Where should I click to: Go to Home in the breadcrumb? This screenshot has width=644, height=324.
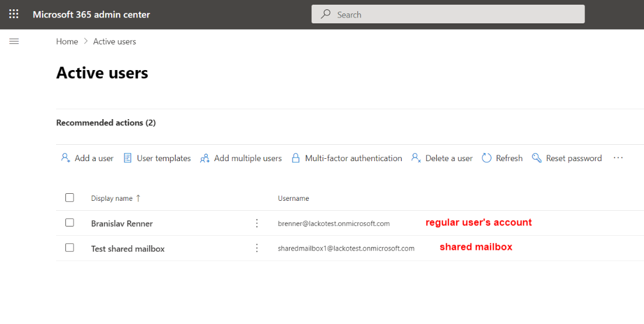(x=67, y=41)
